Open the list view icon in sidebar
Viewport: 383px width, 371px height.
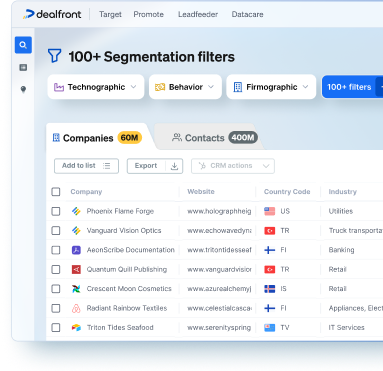click(23, 67)
